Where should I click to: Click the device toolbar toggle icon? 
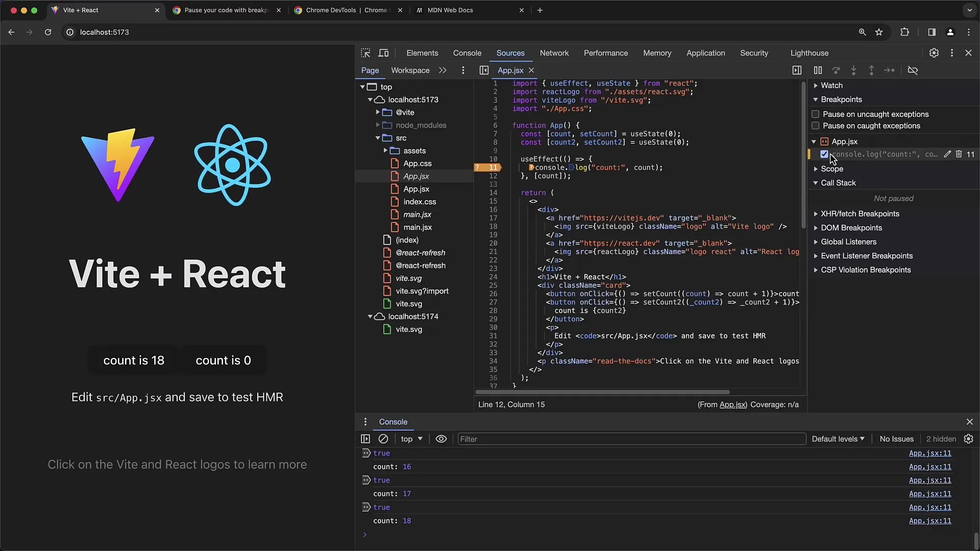tap(384, 53)
